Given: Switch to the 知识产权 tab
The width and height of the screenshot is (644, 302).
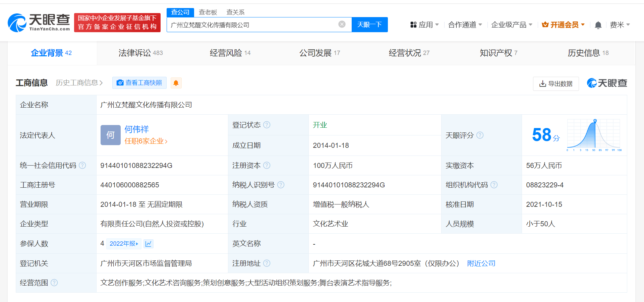Looking at the screenshot, I should [x=499, y=53].
